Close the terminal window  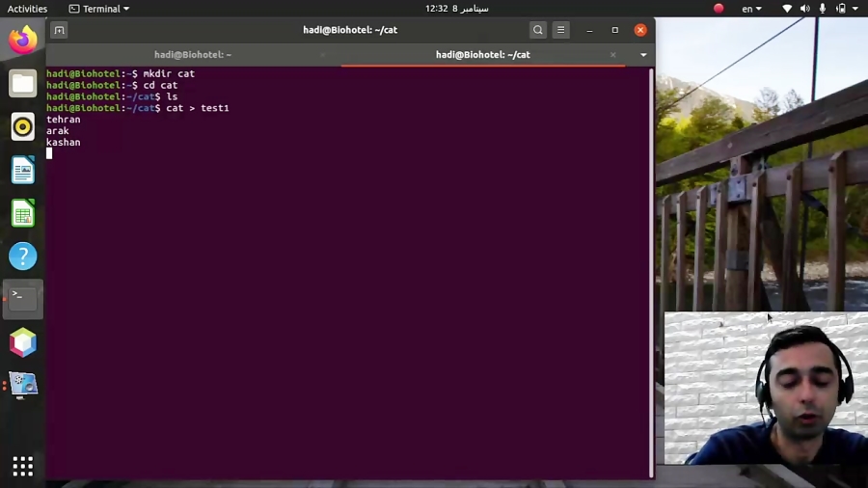coord(640,30)
